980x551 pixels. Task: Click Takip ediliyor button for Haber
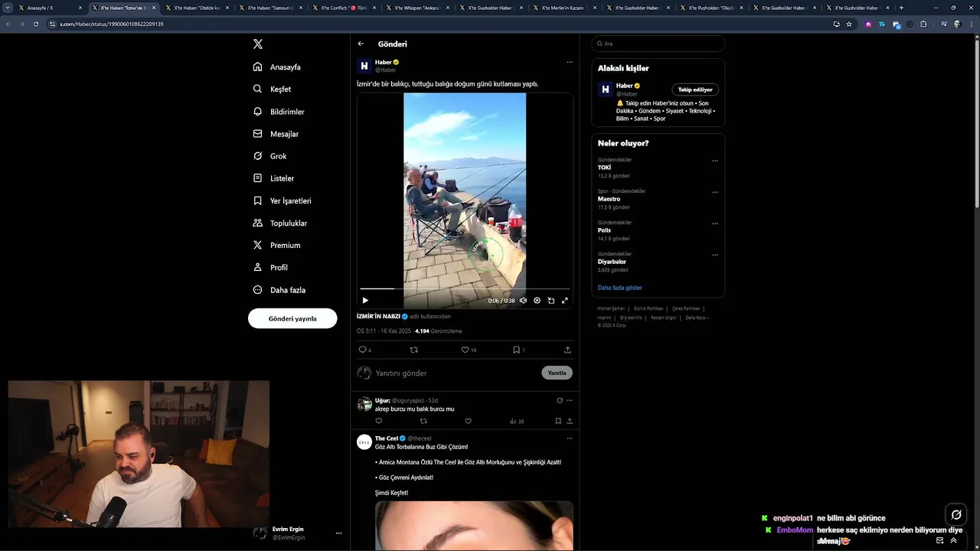tap(695, 90)
